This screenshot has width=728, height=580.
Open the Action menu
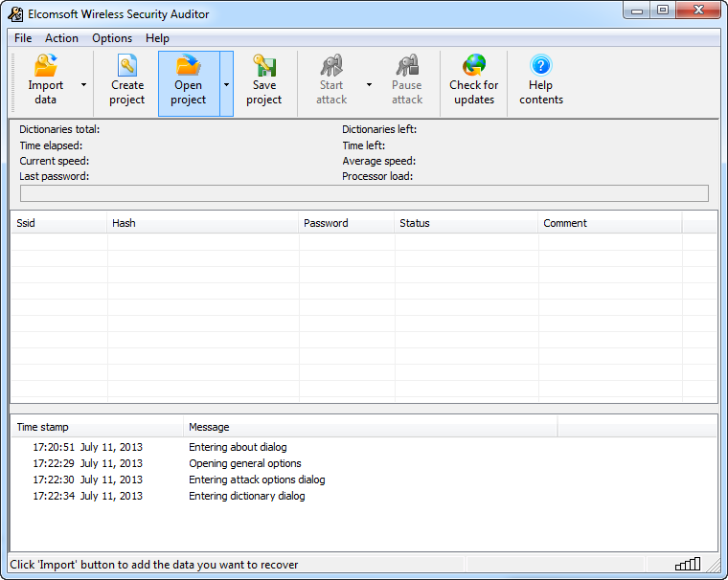coord(61,38)
